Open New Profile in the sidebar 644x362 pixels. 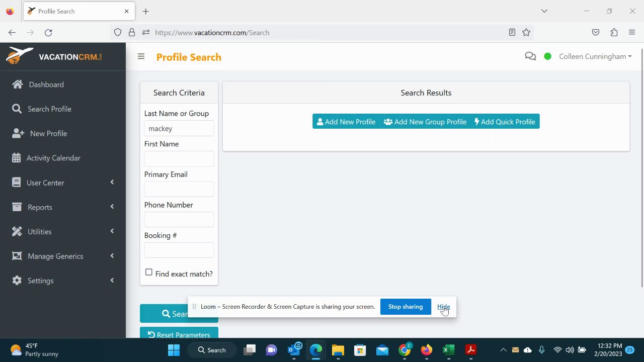(48, 133)
